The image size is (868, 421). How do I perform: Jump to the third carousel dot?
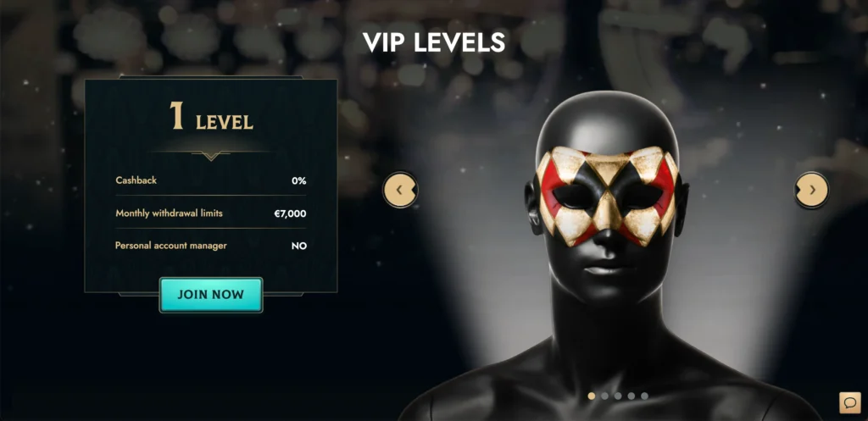coord(618,396)
